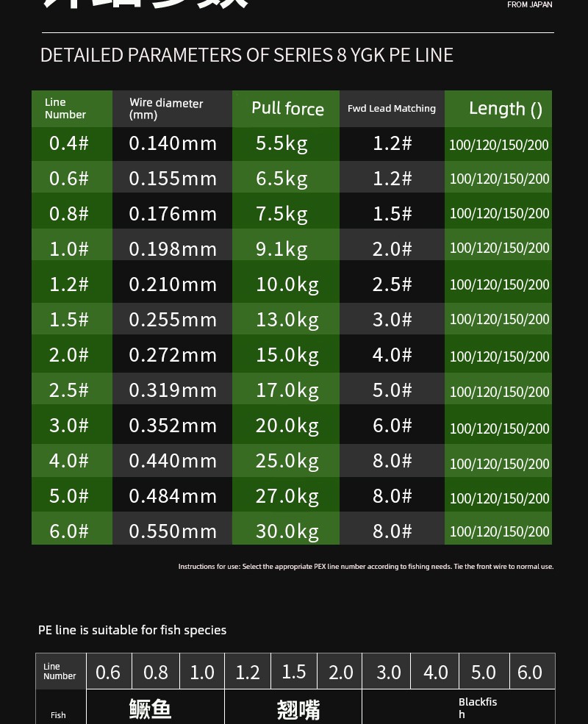Click the 0.8# line number cell
Image resolution: width=588 pixels, height=724 pixels.
(69, 214)
